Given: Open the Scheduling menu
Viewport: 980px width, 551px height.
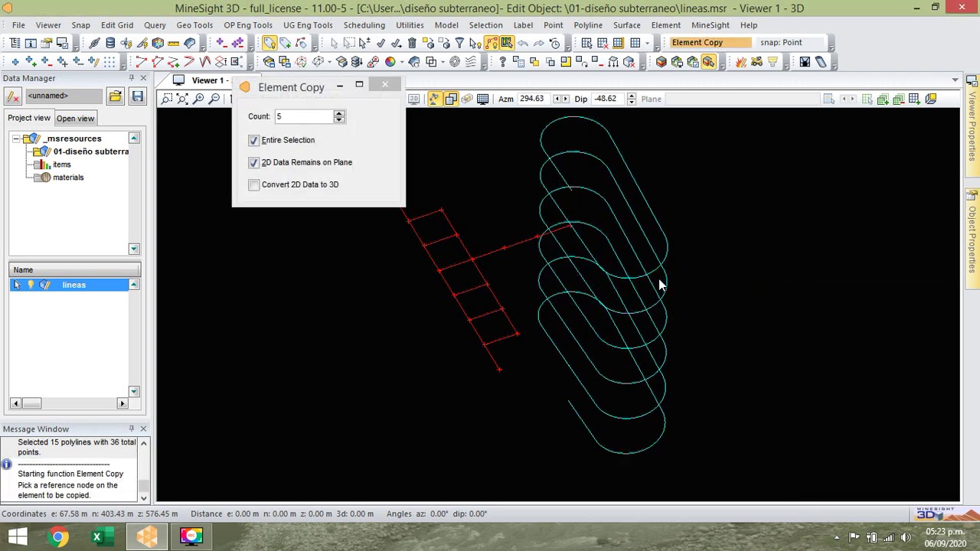Looking at the screenshot, I should click(364, 24).
